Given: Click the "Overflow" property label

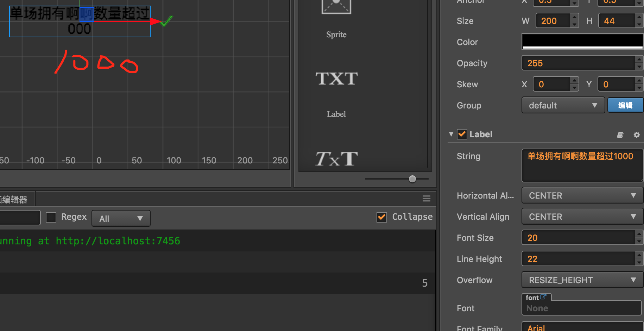Looking at the screenshot, I should [x=474, y=280].
